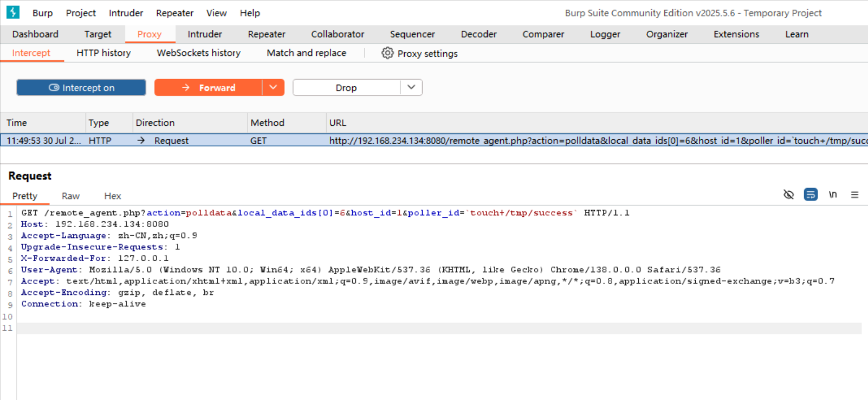This screenshot has width=868, height=400.
Task: Open the Logger tab
Action: [x=605, y=34]
